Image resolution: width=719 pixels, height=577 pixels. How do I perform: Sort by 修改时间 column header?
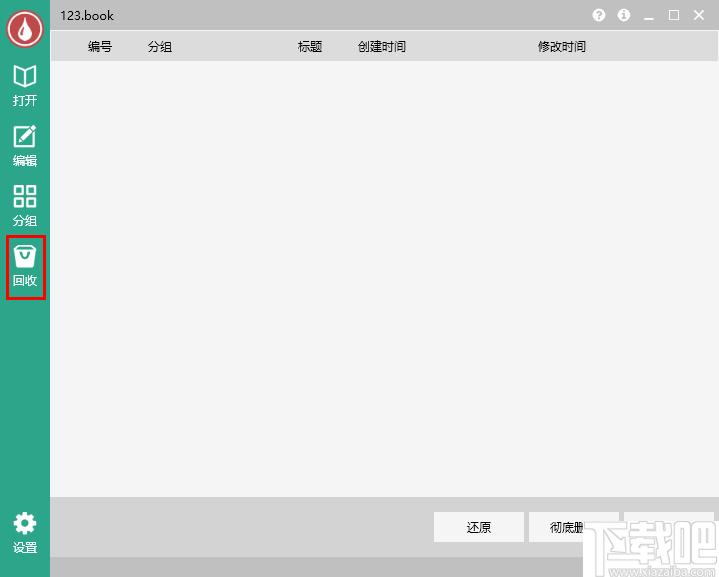[562, 46]
